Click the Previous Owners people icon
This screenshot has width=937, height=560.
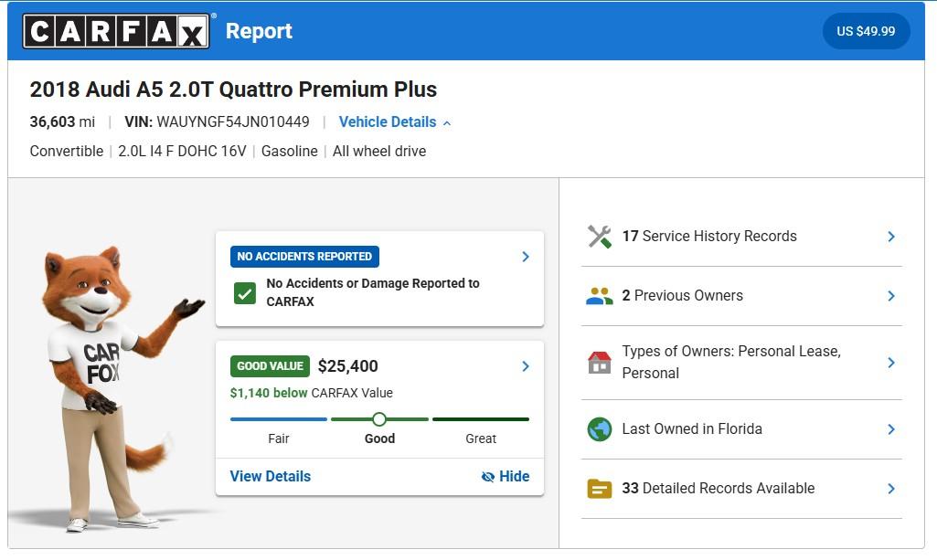[600, 296]
